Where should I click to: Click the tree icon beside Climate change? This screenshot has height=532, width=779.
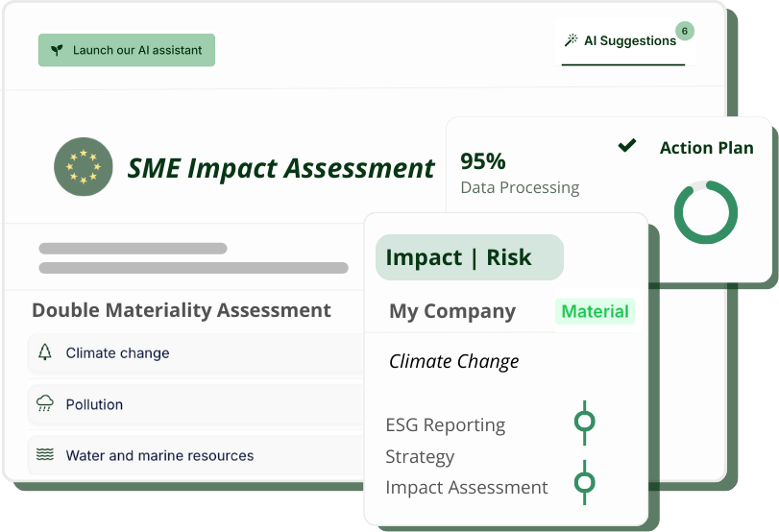(x=45, y=352)
